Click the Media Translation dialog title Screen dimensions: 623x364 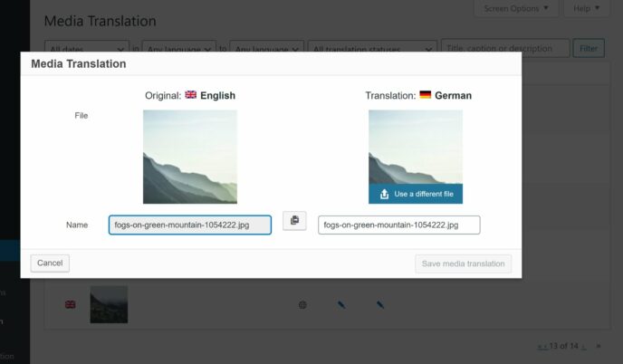(79, 63)
